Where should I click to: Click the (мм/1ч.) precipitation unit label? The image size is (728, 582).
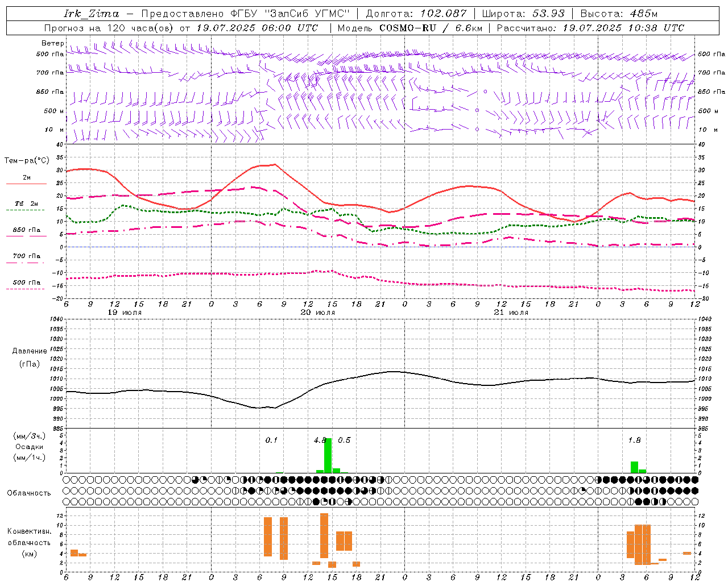point(30,458)
